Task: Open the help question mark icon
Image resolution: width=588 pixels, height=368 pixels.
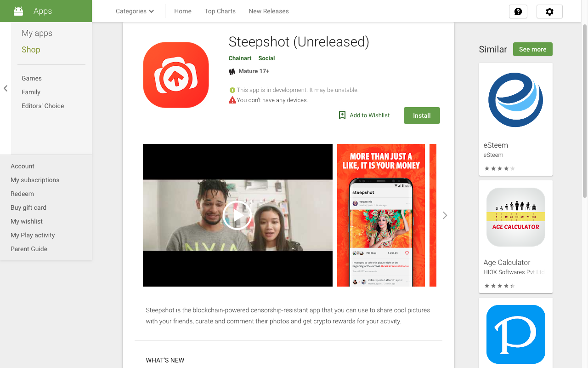Action: click(518, 11)
